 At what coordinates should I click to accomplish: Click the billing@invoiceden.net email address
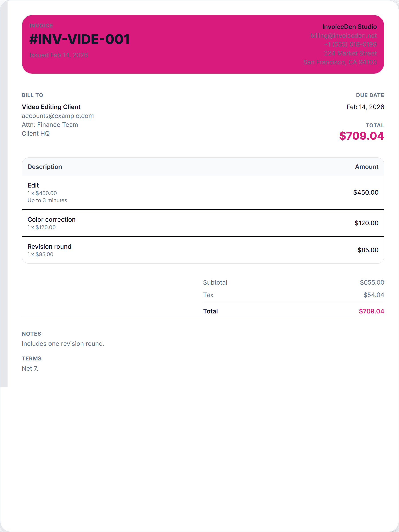[x=343, y=36]
